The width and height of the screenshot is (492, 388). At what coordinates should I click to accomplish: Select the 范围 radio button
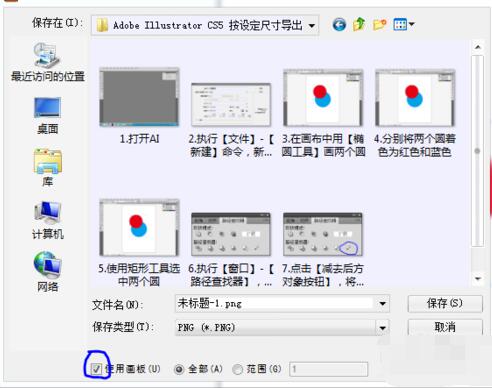237,369
